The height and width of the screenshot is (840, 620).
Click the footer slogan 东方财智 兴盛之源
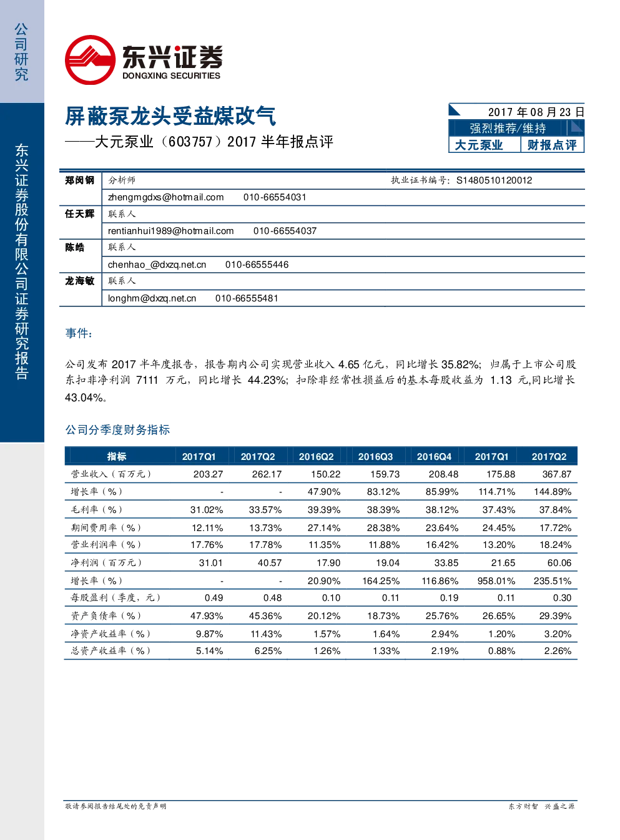541,806
